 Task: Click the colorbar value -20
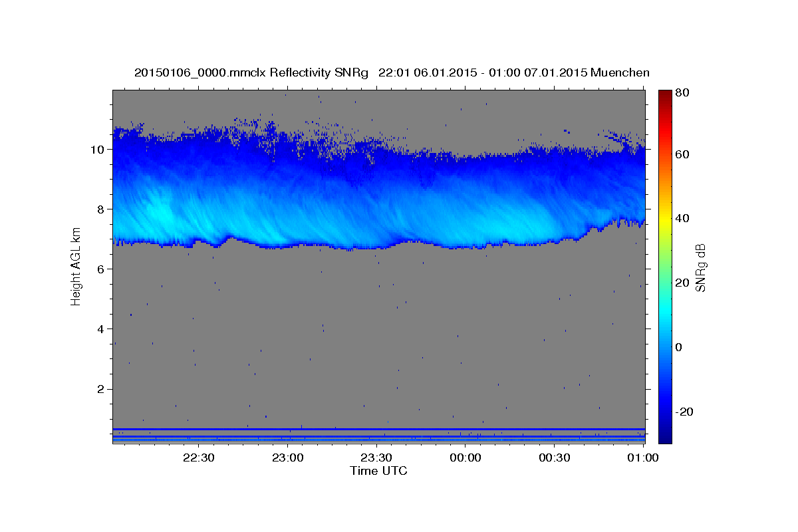(x=683, y=412)
